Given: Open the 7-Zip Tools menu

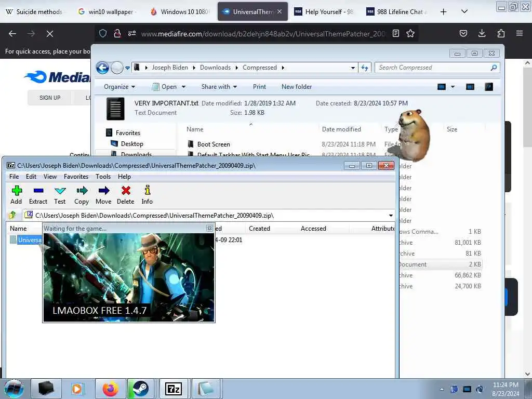Looking at the screenshot, I should [x=103, y=177].
